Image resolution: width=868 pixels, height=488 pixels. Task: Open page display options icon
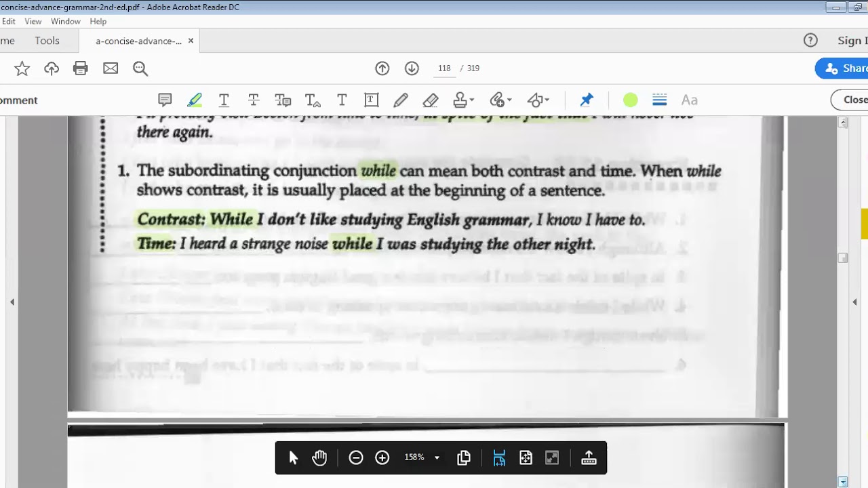(x=464, y=458)
